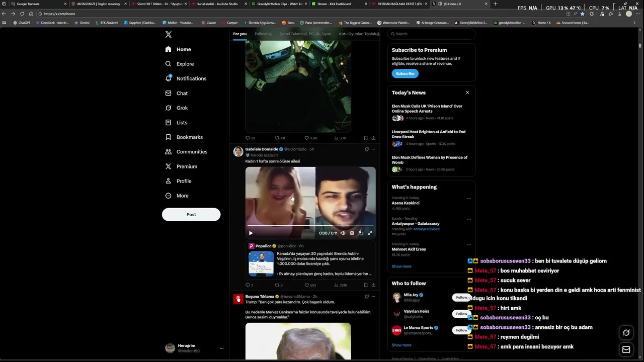The height and width of the screenshot is (362, 644).
Task: Switch to the Following tab
Action: point(263,34)
